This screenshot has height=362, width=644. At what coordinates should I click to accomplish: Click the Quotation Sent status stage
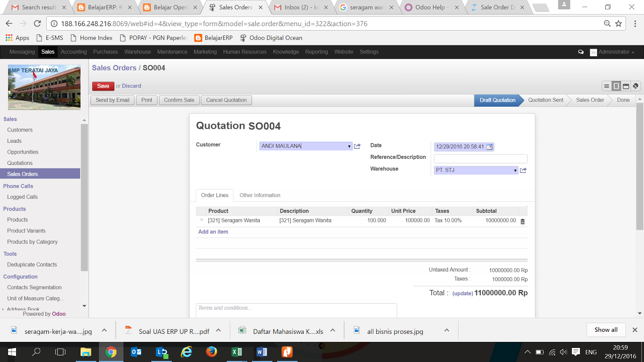546,100
